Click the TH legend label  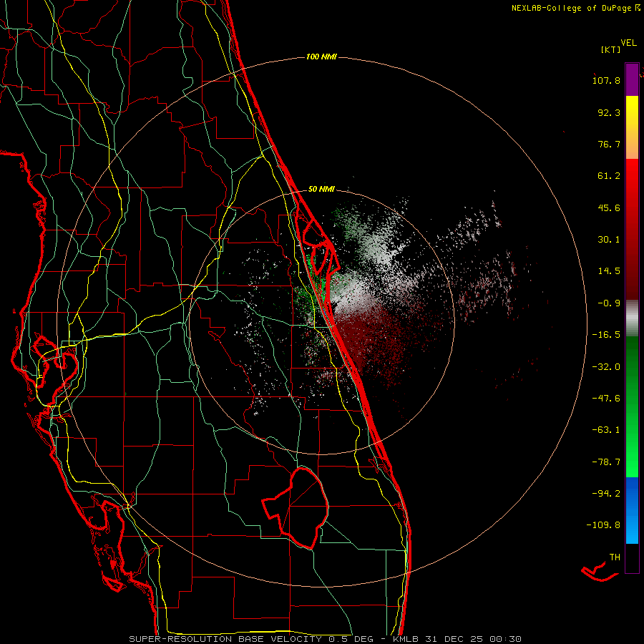[615, 557]
